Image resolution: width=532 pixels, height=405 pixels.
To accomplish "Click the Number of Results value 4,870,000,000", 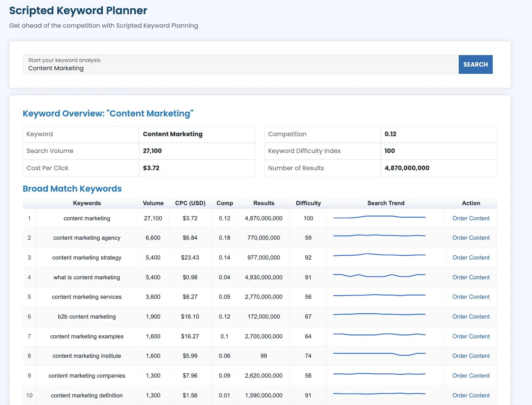I will click(407, 168).
